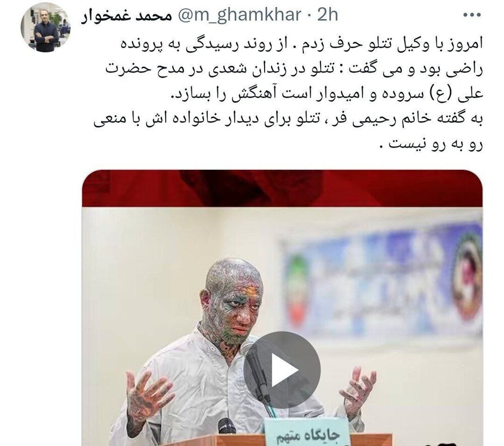Open the three-dot more options menu
The image size is (504, 446).
(x=472, y=15)
